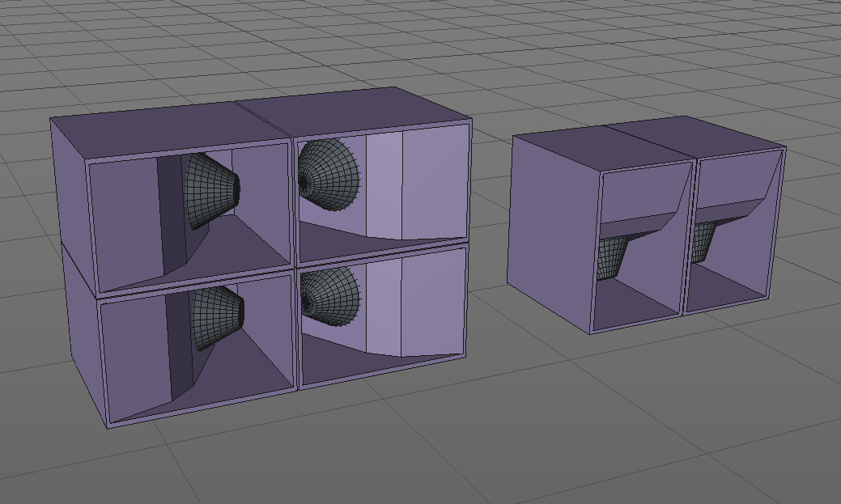Select wireframe speaker cone in upper-left stacked cabinet
Viewport: 841px width, 504px height.
(x=210, y=190)
